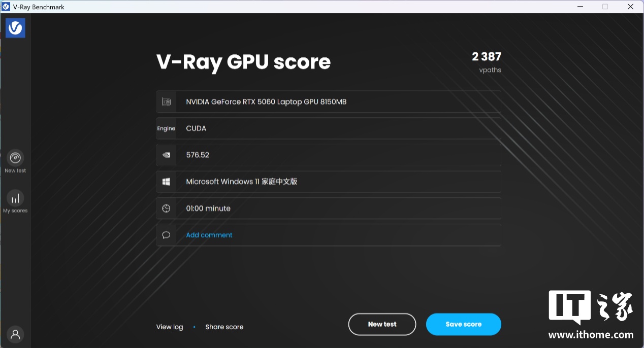Screen dimensions: 644x348
Task: Minimize the V-Ray Benchmark window
Action: tap(581, 7)
